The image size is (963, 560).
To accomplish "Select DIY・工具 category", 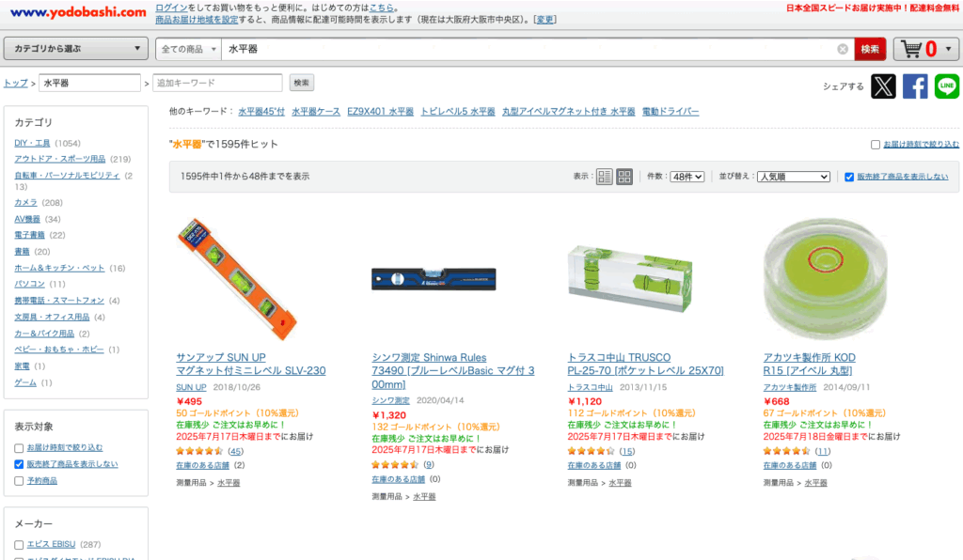I will [32, 143].
